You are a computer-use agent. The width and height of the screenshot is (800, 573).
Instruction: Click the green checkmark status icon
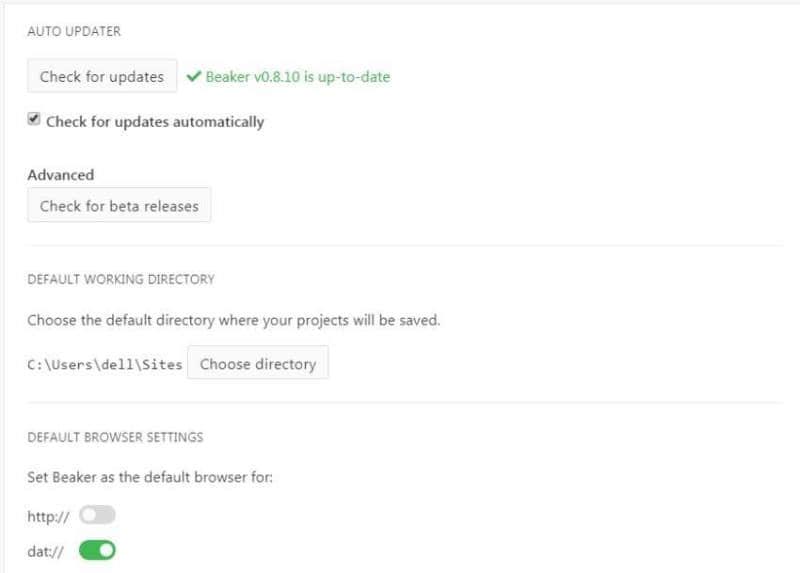click(194, 77)
